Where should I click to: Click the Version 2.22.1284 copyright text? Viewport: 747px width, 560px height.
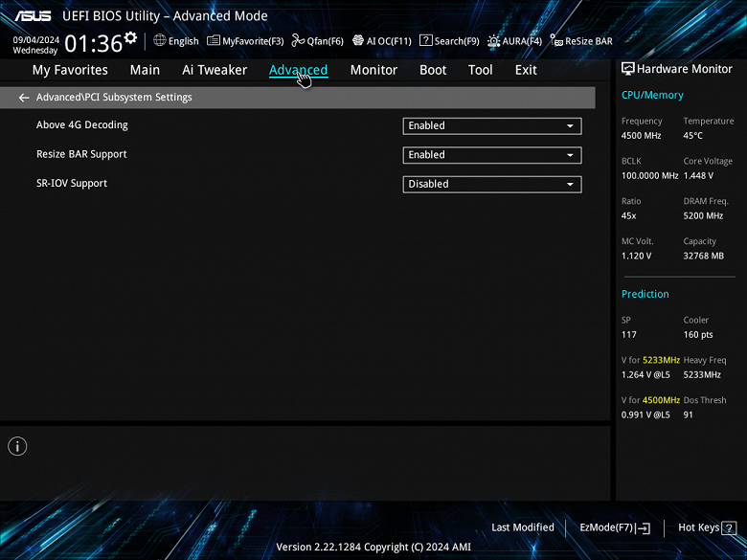pos(373,548)
